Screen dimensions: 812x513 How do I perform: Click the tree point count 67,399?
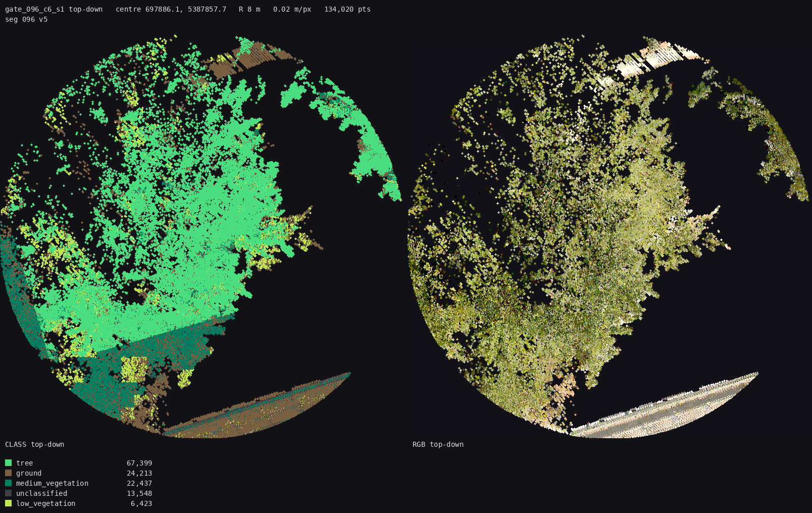coord(139,463)
